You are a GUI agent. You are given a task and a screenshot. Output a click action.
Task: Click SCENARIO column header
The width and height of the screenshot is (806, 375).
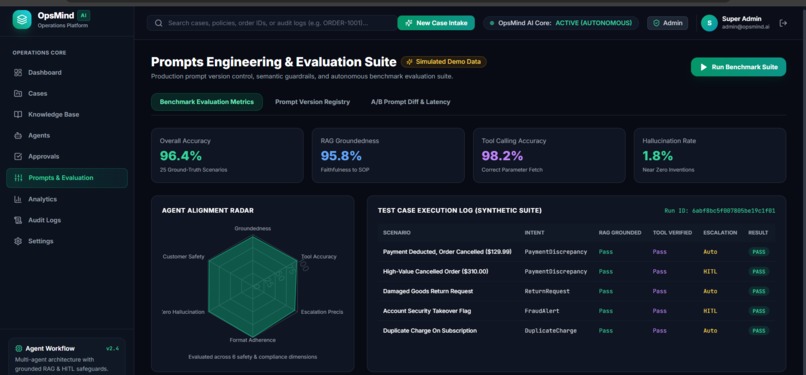tap(396, 233)
